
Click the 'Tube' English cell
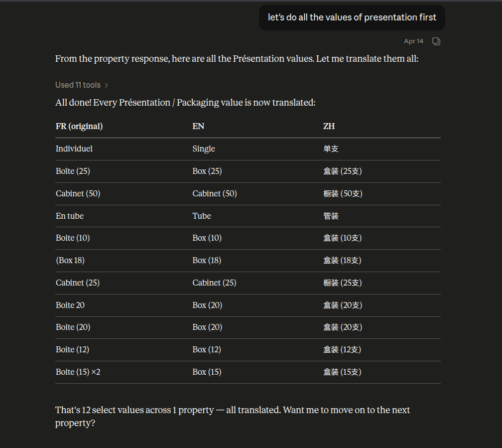(x=202, y=216)
